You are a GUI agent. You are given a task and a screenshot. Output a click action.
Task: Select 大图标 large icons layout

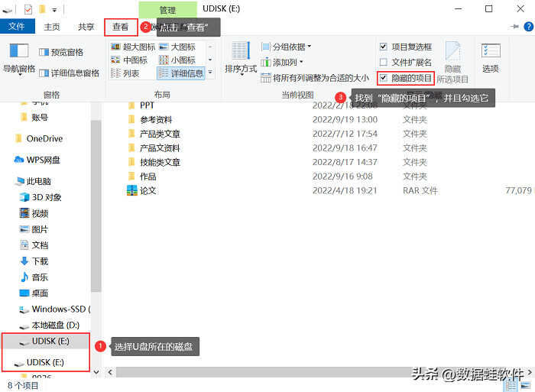pyautogui.click(x=177, y=47)
